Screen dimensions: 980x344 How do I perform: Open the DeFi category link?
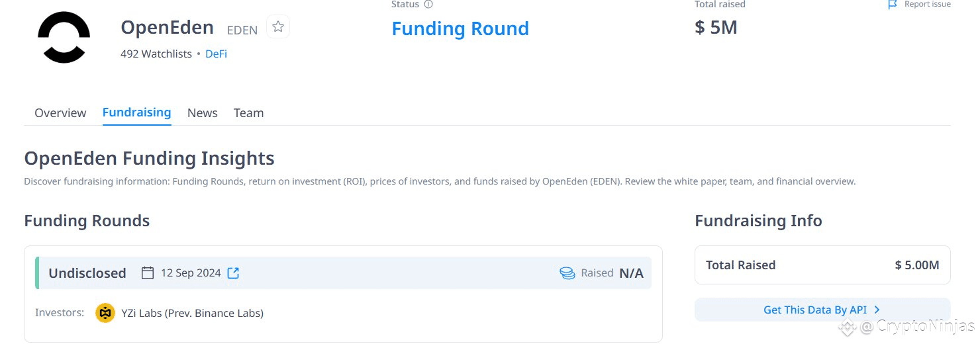click(x=216, y=54)
